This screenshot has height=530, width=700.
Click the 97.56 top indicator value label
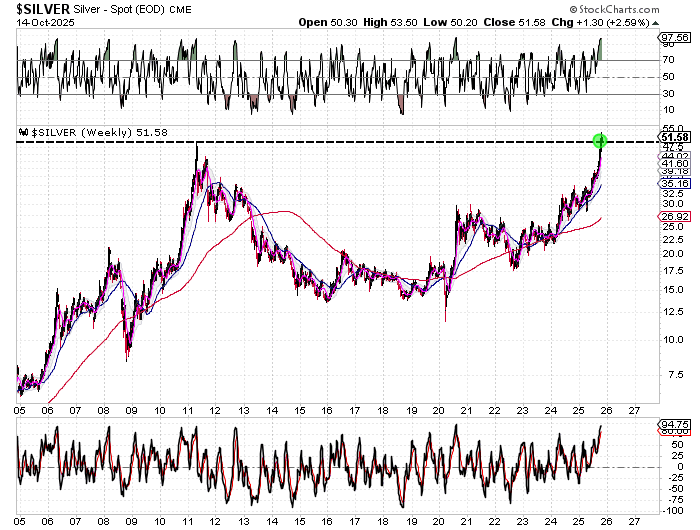(669, 36)
